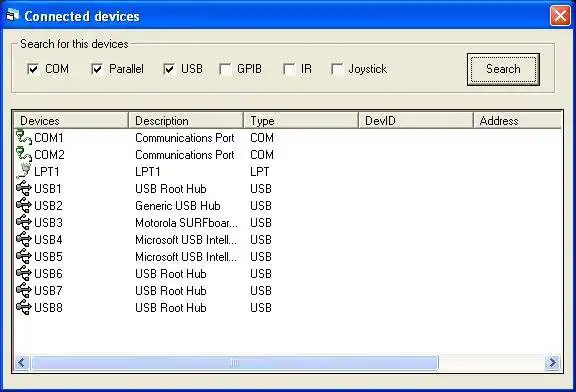Select the USB2 device name
Screen dimensions: 576x392
[x=48, y=206]
